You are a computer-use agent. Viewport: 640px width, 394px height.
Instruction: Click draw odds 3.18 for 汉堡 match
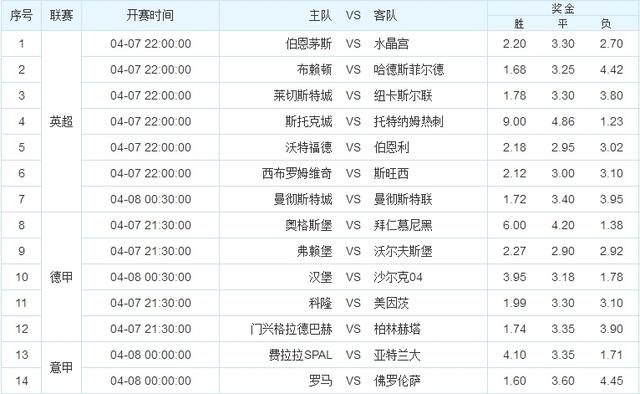pyautogui.click(x=563, y=277)
